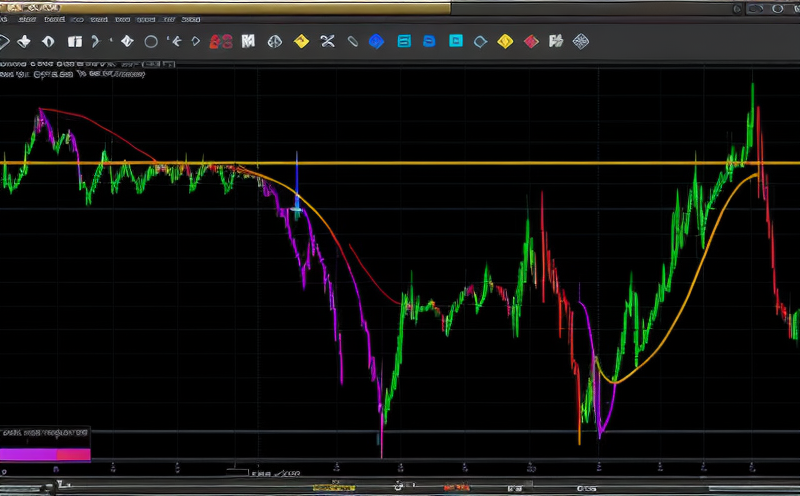Click the horizontal orange level line on chart
The height and width of the screenshot is (496, 800).
[x=400, y=163]
